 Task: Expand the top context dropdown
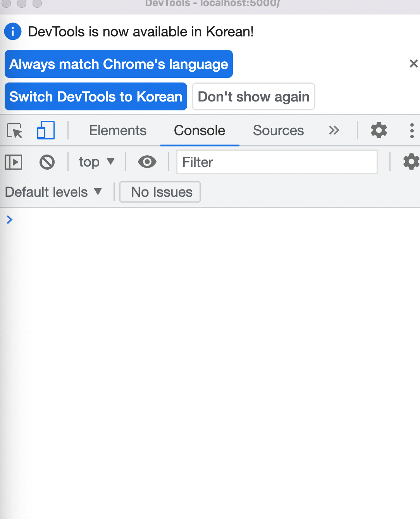[97, 162]
